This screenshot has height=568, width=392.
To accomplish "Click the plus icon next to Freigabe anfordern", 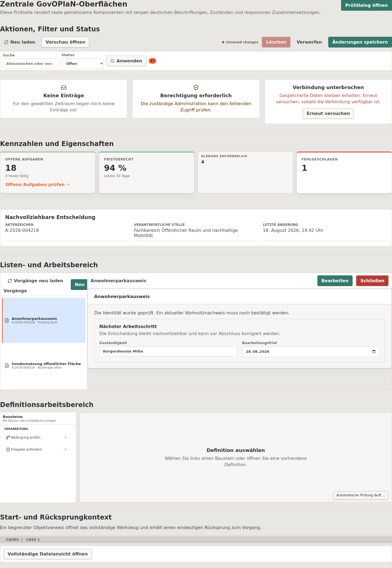I will 66,449.
